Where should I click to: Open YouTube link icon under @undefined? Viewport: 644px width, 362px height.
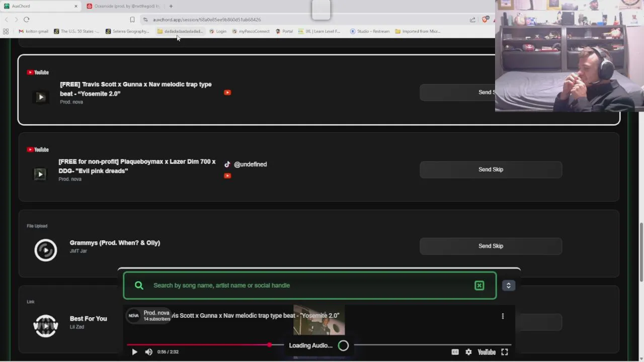[x=227, y=175]
